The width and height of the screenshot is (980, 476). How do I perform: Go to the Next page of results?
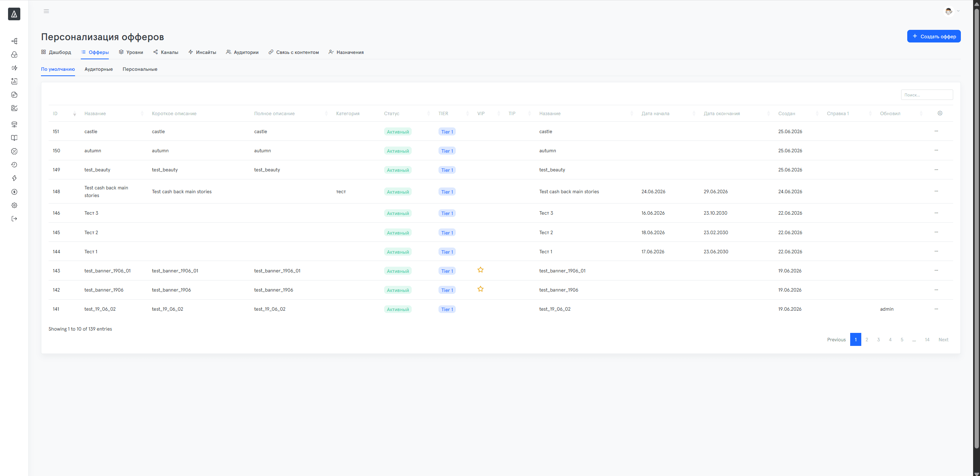click(x=943, y=340)
